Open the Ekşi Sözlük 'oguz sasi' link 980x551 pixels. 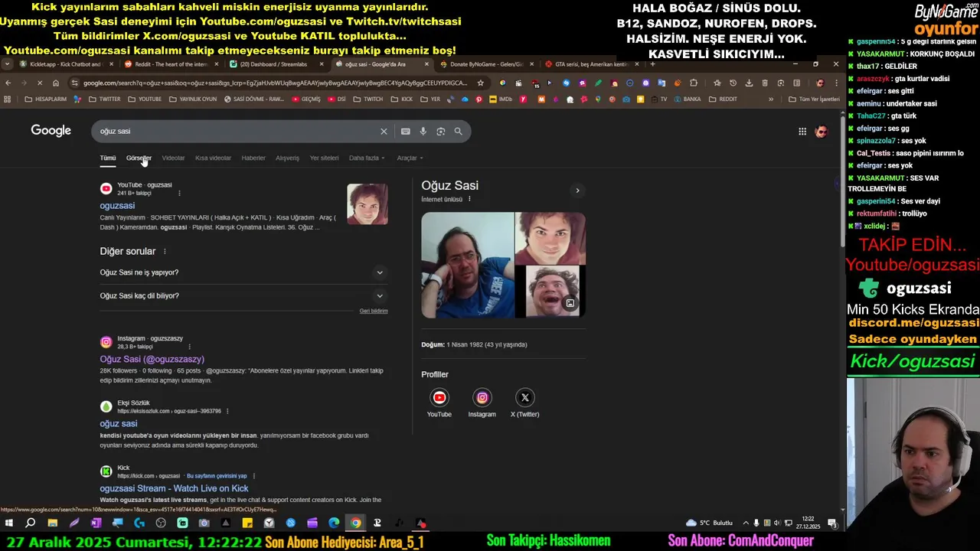[119, 423]
